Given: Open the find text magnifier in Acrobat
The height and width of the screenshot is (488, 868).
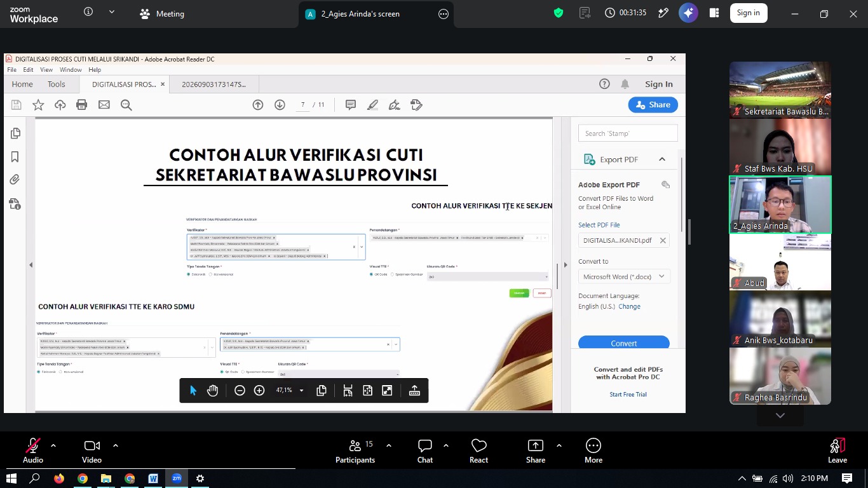Looking at the screenshot, I should point(126,105).
